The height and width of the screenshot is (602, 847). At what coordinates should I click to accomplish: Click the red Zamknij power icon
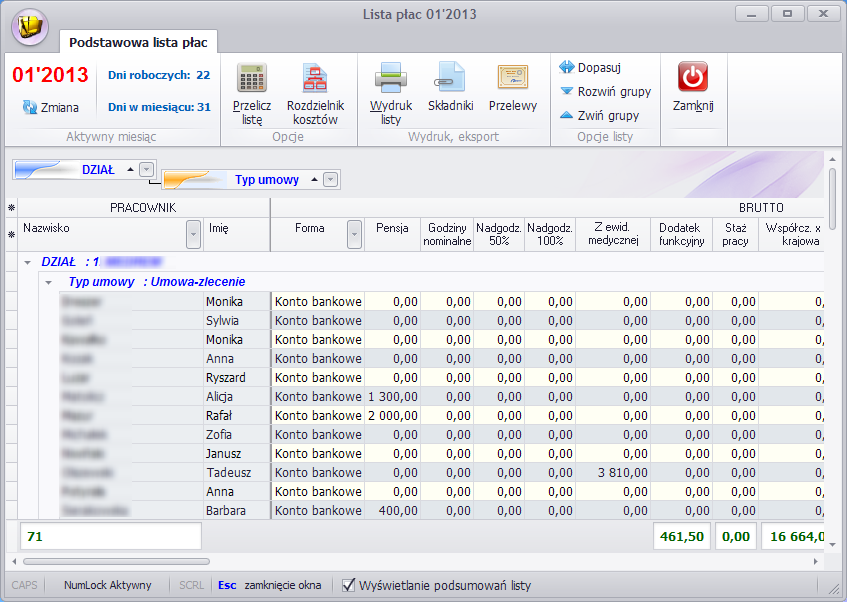coord(693,76)
